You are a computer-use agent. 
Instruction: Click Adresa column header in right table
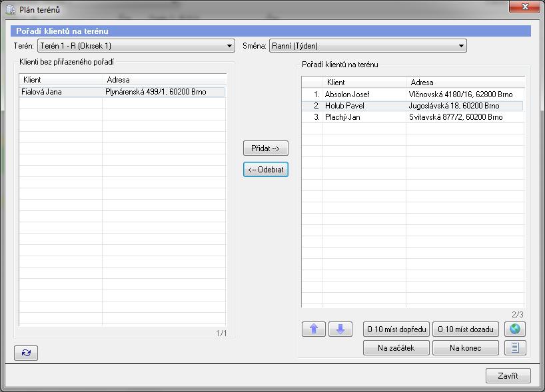pos(465,83)
